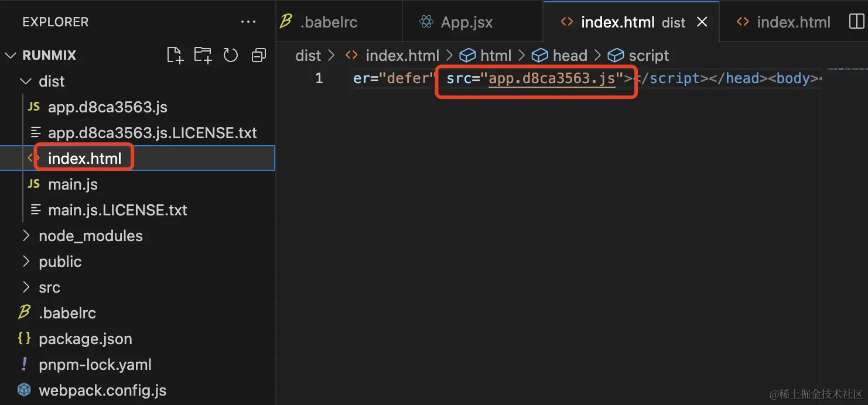This screenshot has height=405, width=868.
Task: Expand the src folder
Action: [x=26, y=287]
